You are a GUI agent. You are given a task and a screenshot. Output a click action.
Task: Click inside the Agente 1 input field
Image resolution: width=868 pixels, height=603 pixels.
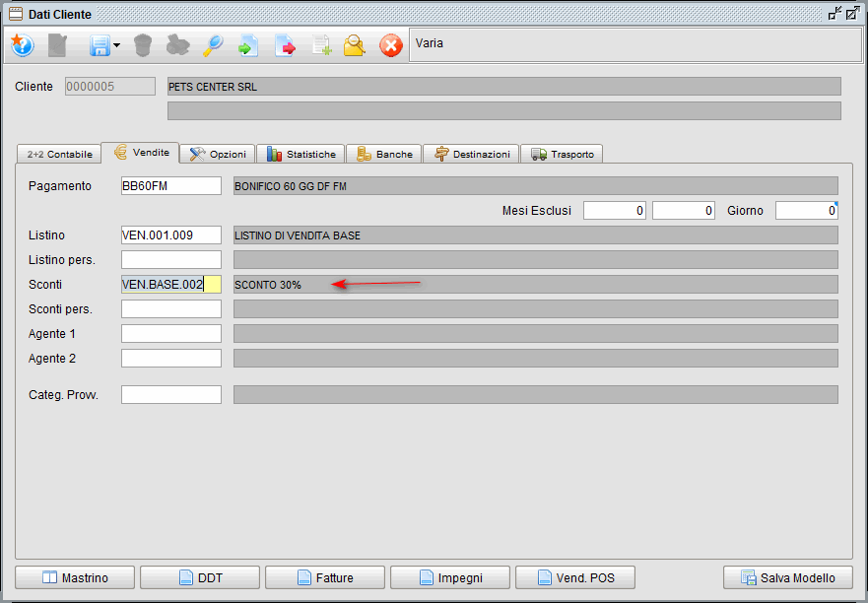(169, 333)
